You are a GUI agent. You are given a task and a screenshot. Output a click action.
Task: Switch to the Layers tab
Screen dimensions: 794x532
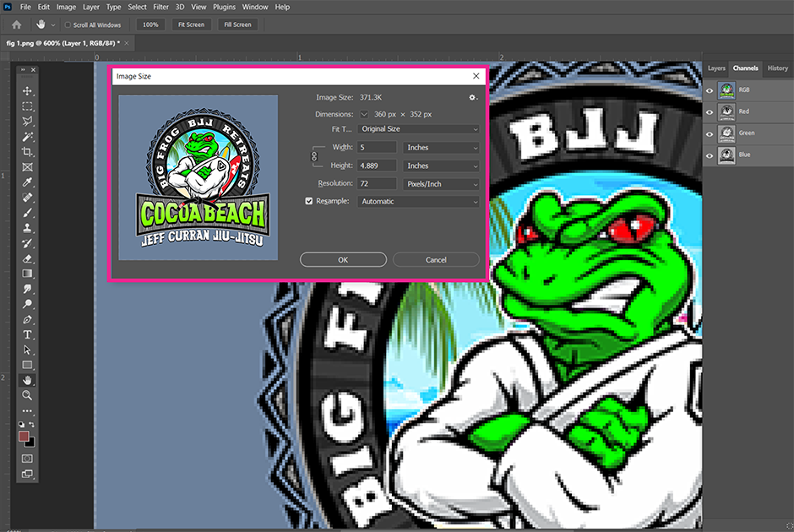[716, 68]
